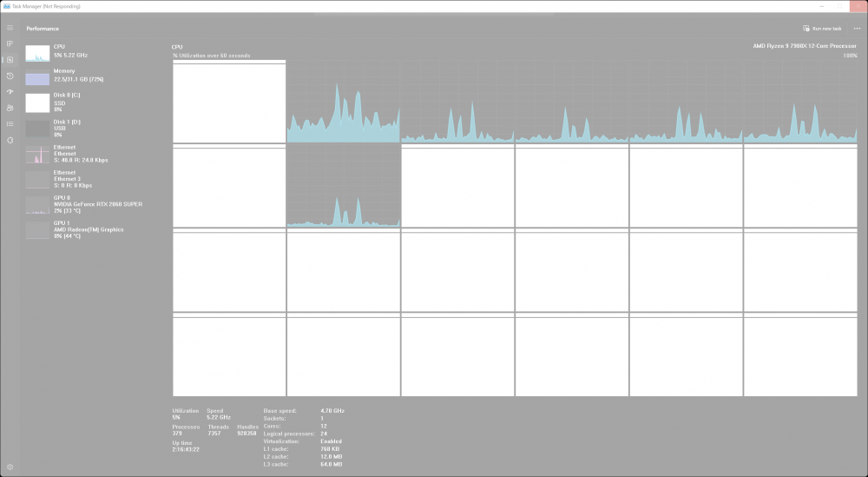The height and width of the screenshot is (477, 868).
Task: Click the Processes 379 value
Action: coord(177,434)
